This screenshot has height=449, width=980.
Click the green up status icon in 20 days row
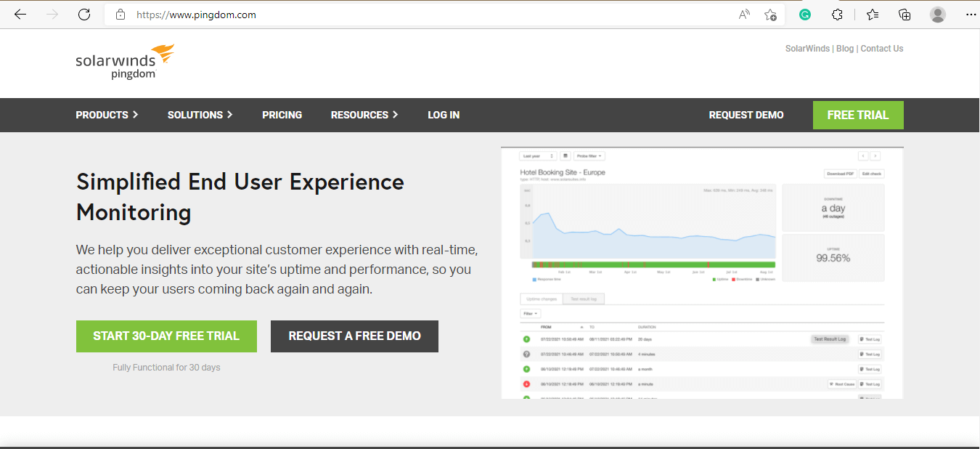tap(526, 339)
